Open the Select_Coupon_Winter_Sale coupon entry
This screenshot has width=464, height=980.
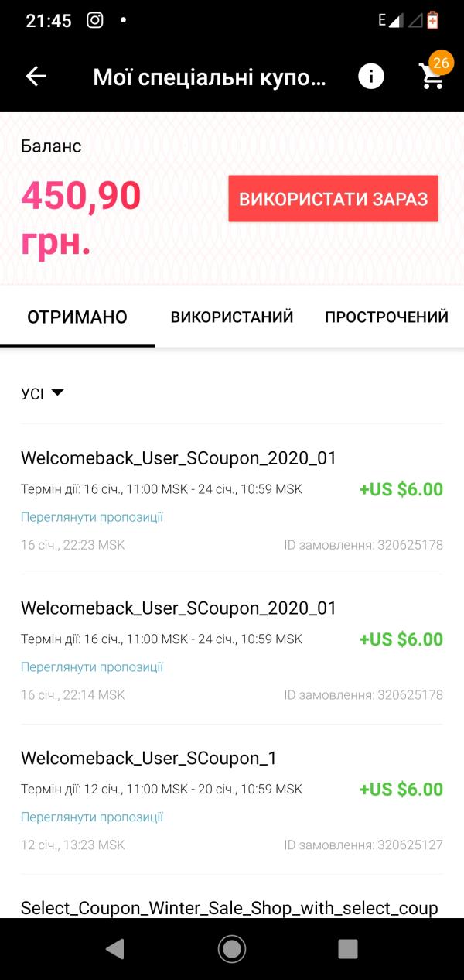(230, 907)
